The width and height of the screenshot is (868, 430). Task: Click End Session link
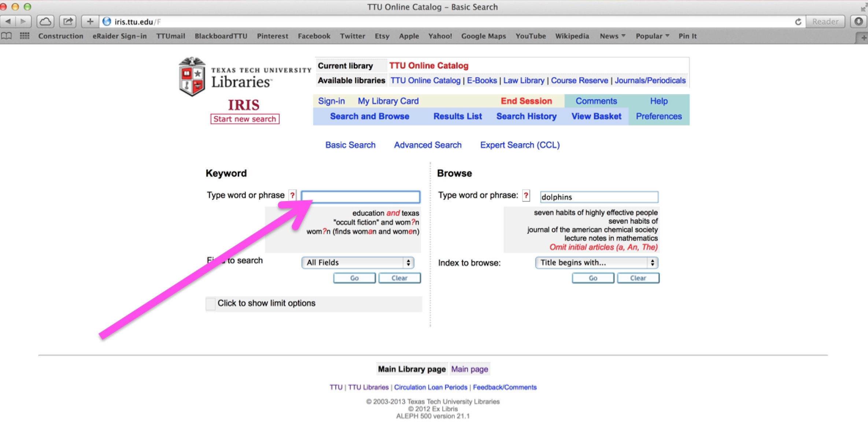coord(526,101)
